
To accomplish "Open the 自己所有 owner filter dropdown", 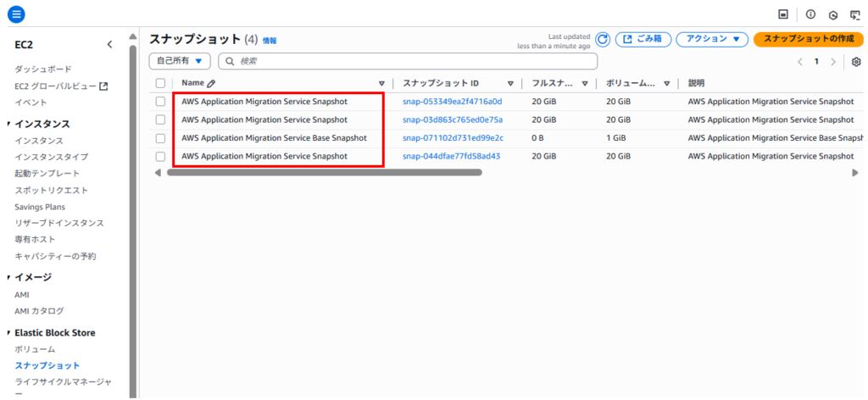I will (x=180, y=61).
